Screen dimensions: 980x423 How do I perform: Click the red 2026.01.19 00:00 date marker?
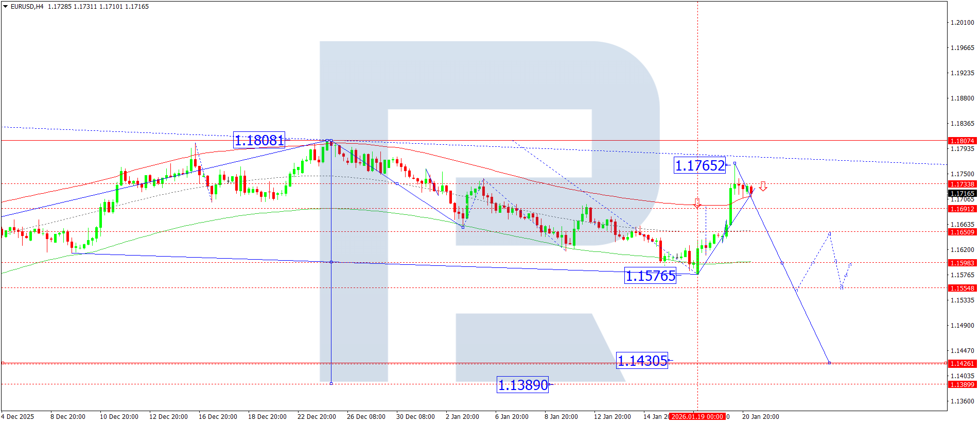coord(697,416)
